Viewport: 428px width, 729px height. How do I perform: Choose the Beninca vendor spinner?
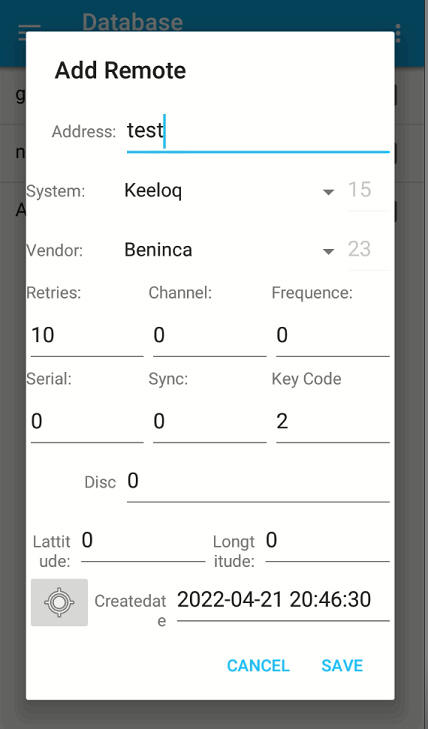230,250
